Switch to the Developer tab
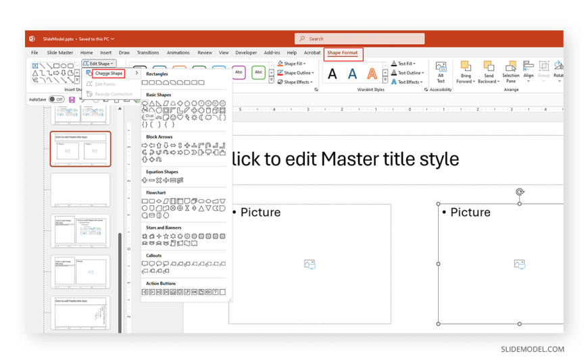 pos(246,53)
